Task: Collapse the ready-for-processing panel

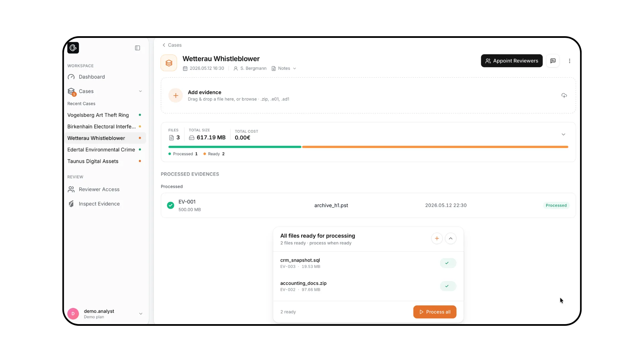Action: click(450, 238)
